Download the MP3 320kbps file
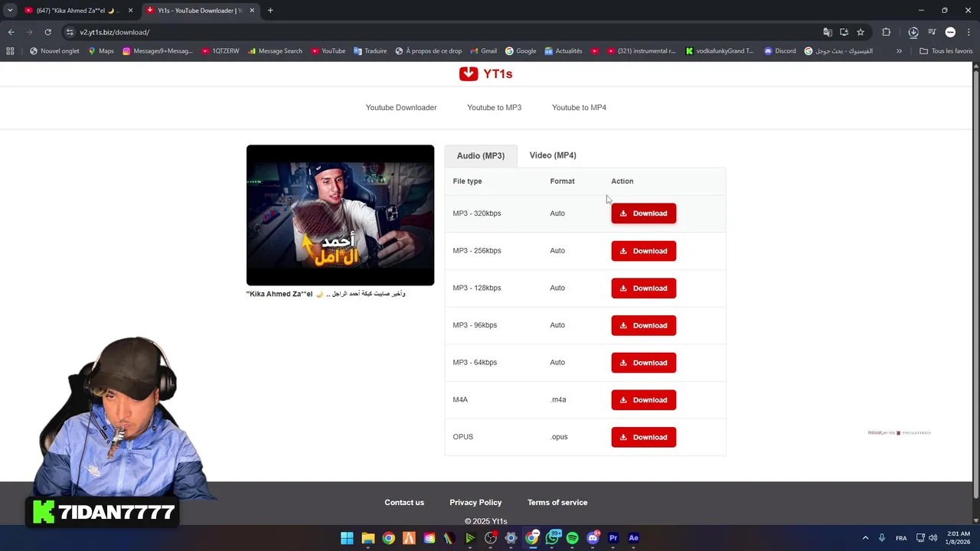Screen dimensions: 980x551 click(x=644, y=214)
